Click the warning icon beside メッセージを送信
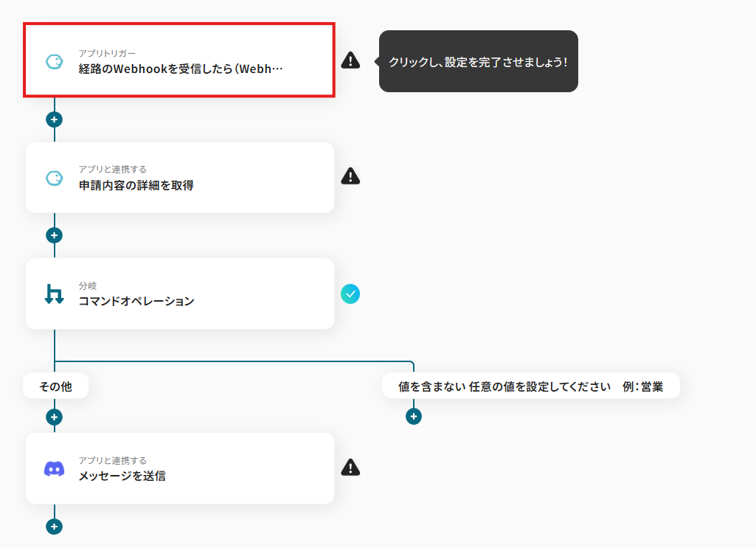Viewport: 756px width, 548px height. [350, 468]
